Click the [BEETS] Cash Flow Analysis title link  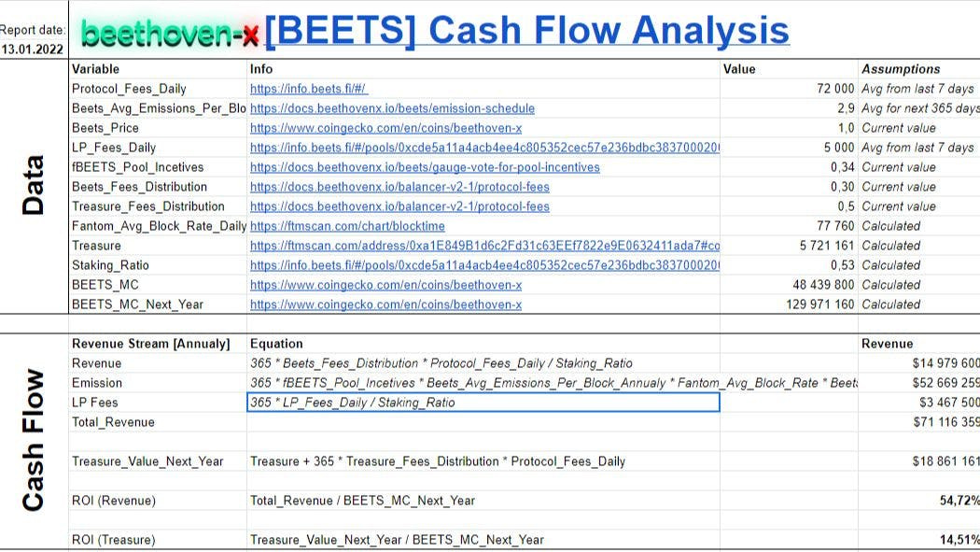pos(527,31)
